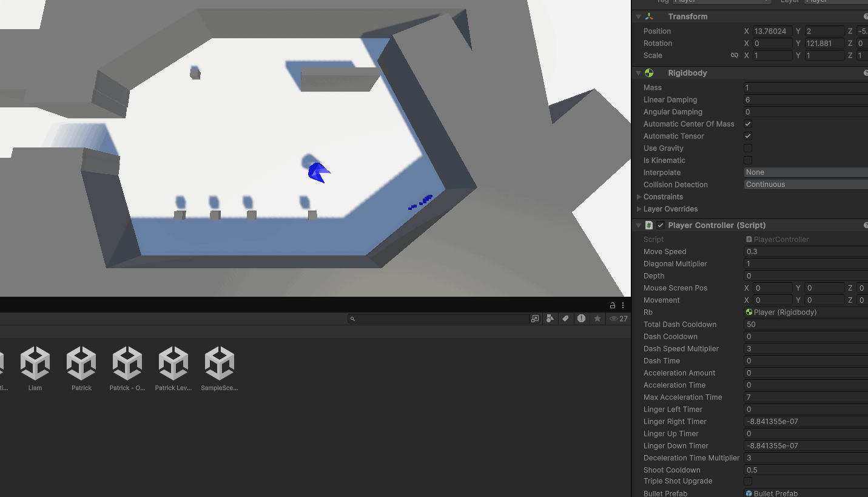Toggle Automatic Tensor checkbox
Screen dimensions: 868x497
748,136
